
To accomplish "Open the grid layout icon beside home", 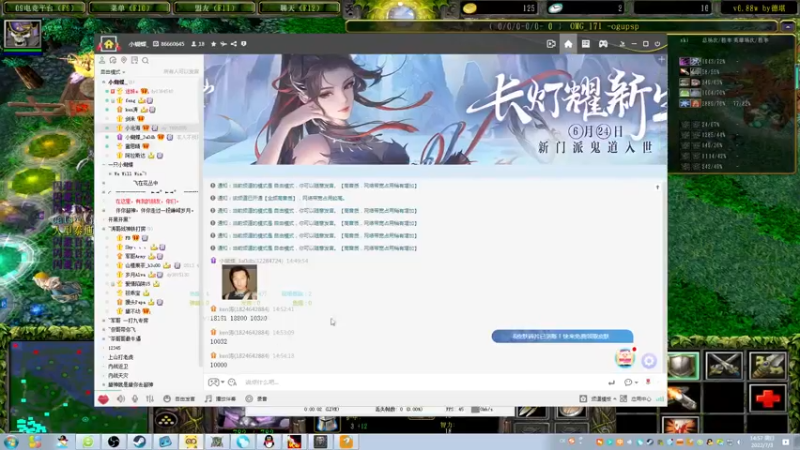I will [586, 44].
